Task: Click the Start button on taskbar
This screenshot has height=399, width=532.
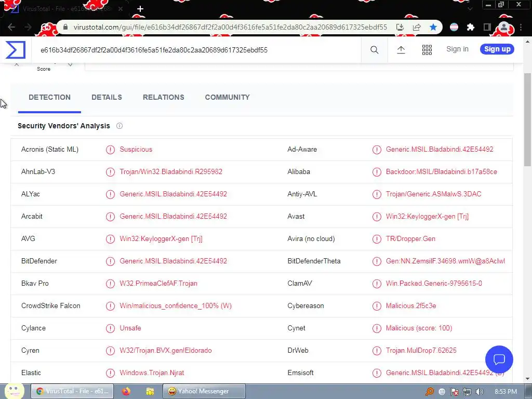Action: pos(14,391)
